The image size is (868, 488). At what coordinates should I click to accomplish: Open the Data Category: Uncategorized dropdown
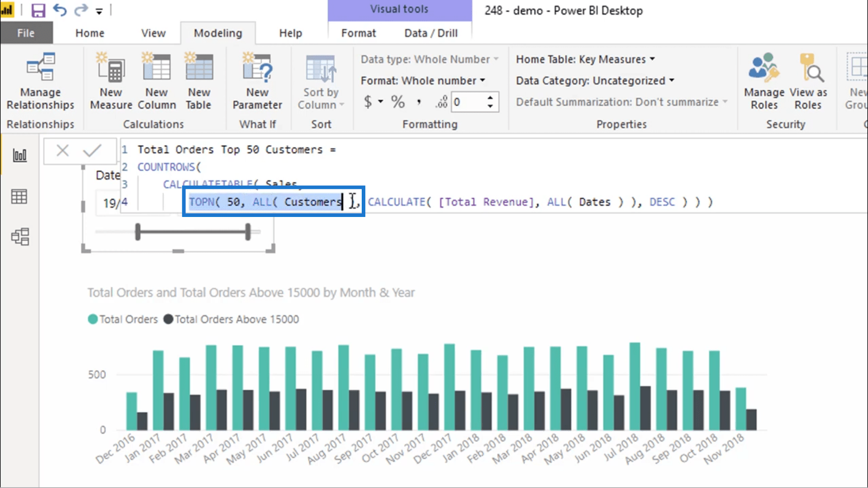(x=595, y=80)
